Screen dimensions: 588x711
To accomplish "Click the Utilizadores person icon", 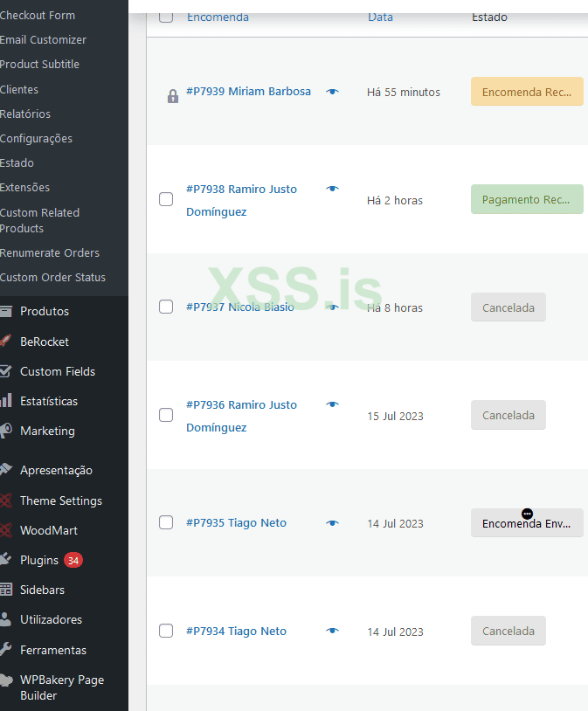I will 6,619.
